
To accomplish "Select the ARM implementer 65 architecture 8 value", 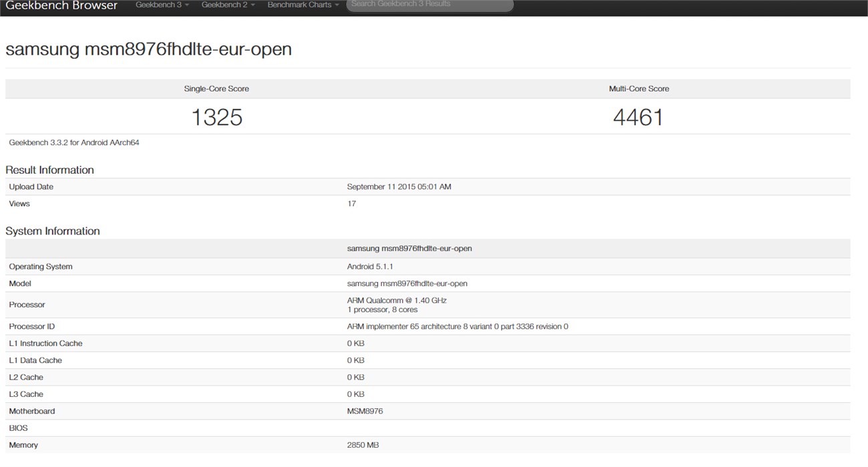I will click(x=457, y=327).
